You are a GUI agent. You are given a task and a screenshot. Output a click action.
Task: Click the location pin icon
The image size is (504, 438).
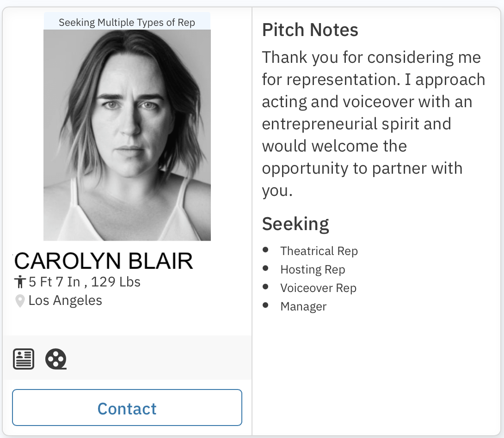[20, 301]
